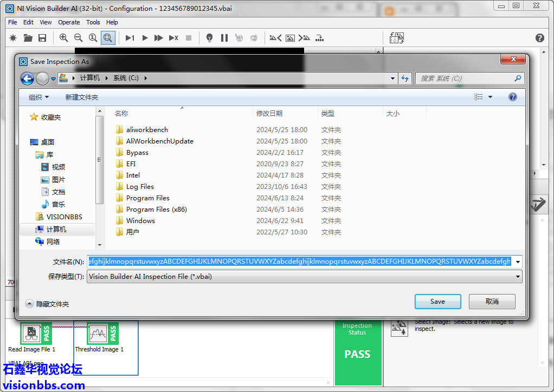Click the state diagram toolbar icon
Screen dimensions: 554x392
pyautogui.click(x=319, y=38)
